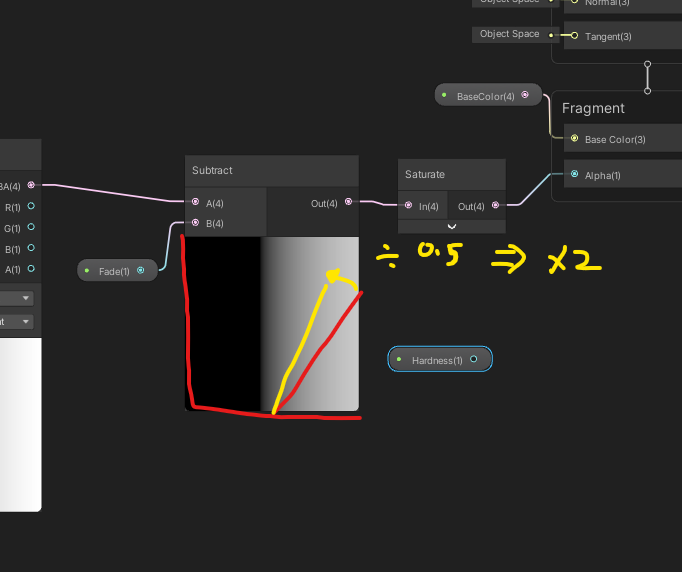
Task: Click the Fade(1) property output port
Action: point(140,270)
